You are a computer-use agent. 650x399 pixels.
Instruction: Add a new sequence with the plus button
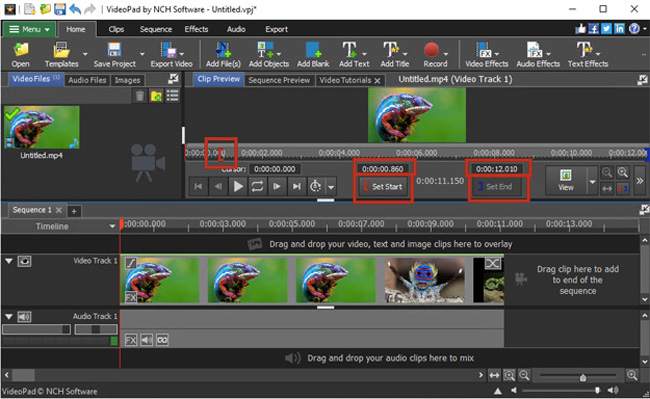coord(74,211)
